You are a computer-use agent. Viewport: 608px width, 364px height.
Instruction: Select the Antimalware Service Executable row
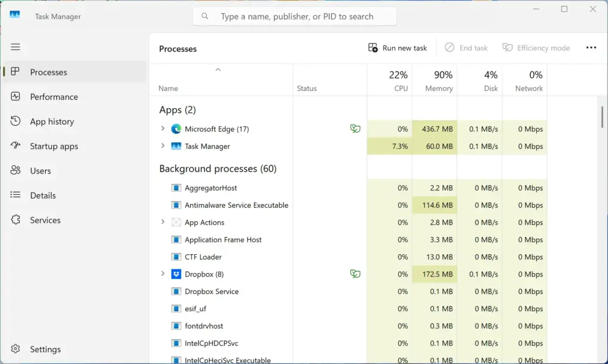point(348,205)
